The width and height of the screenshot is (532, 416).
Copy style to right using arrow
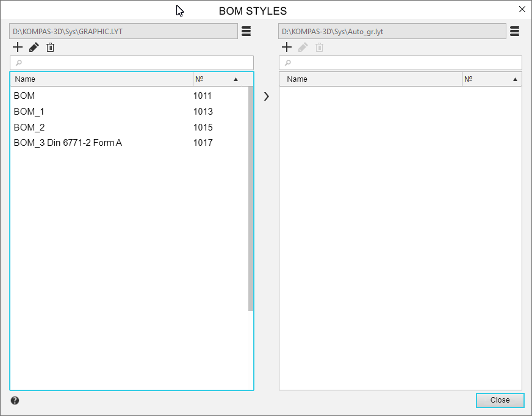[x=266, y=96]
